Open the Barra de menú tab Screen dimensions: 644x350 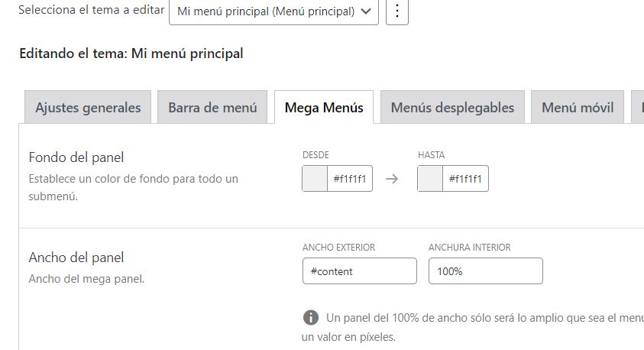(x=212, y=107)
